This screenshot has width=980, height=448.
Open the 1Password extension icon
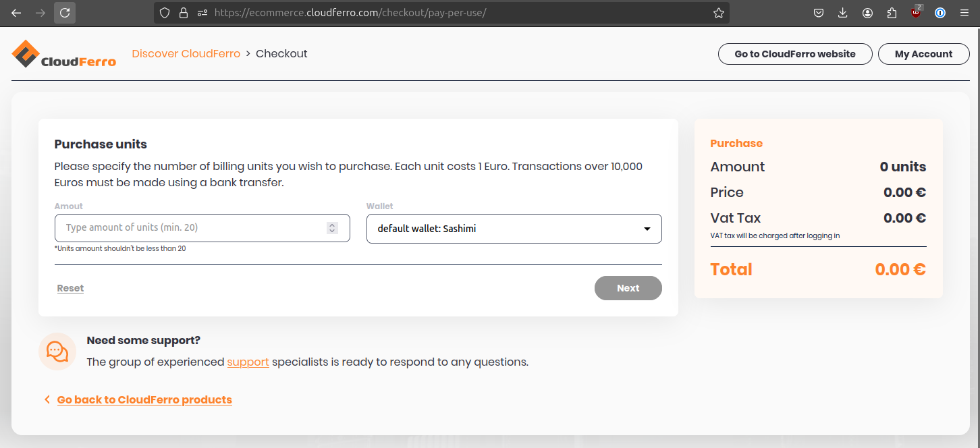coord(940,13)
